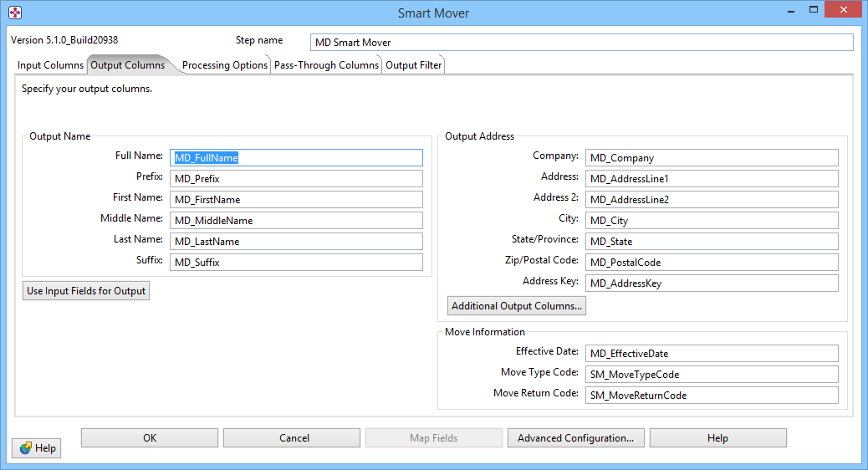The height and width of the screenshot is (470, 868).
Task: Focus the Full Name output field
Action: [296, 157]
